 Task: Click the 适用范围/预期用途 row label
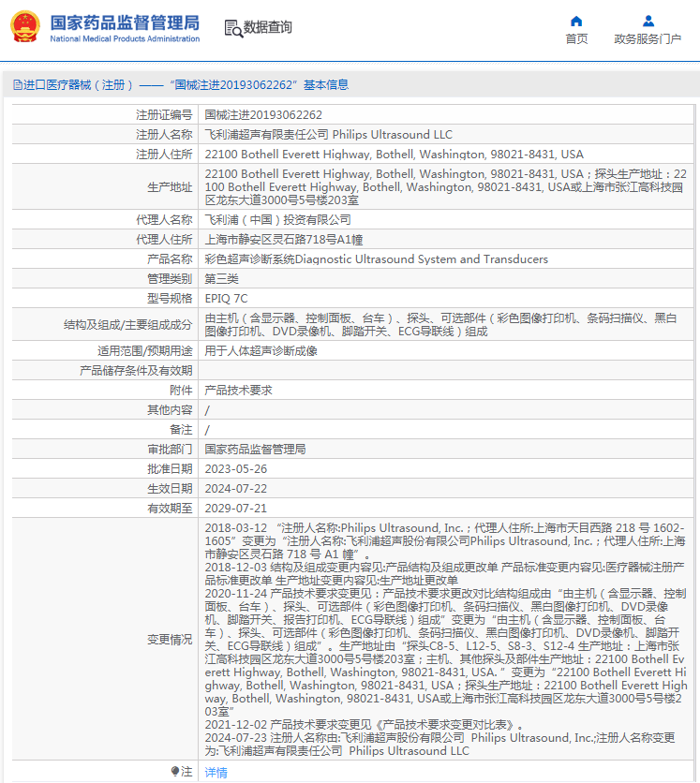pyautogui.click(x=145, y=351)
